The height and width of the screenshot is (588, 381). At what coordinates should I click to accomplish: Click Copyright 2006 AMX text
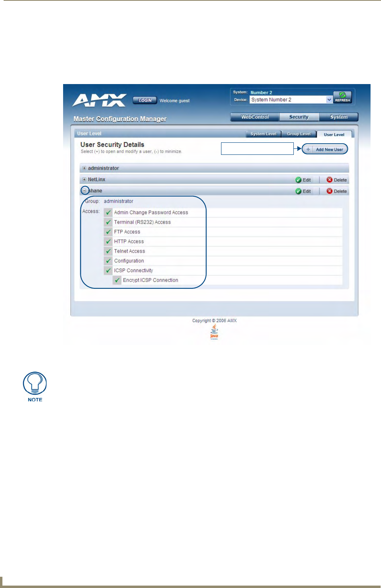214,321
